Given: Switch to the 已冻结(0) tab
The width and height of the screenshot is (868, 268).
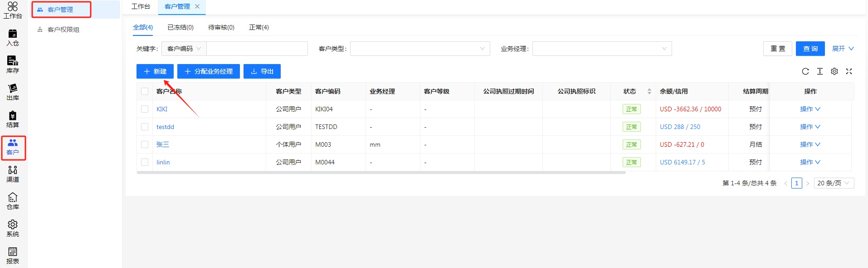Looking at the screenshot, I should tap(180, 27).
